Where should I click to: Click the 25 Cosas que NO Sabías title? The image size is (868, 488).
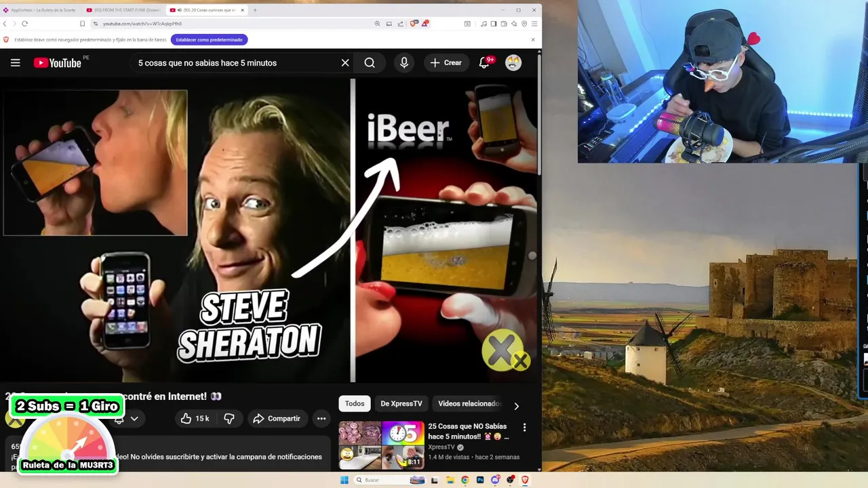pyautogui.click(x=469, y=432)
